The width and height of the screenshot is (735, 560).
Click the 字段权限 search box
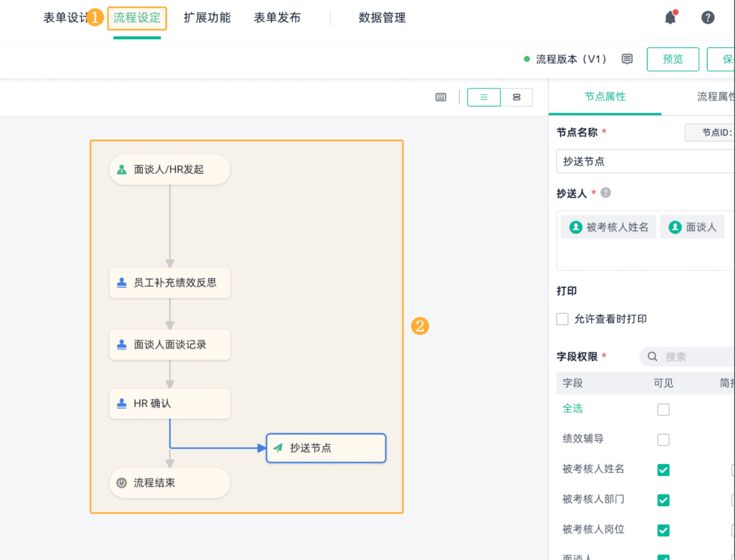tap(692, 357)
